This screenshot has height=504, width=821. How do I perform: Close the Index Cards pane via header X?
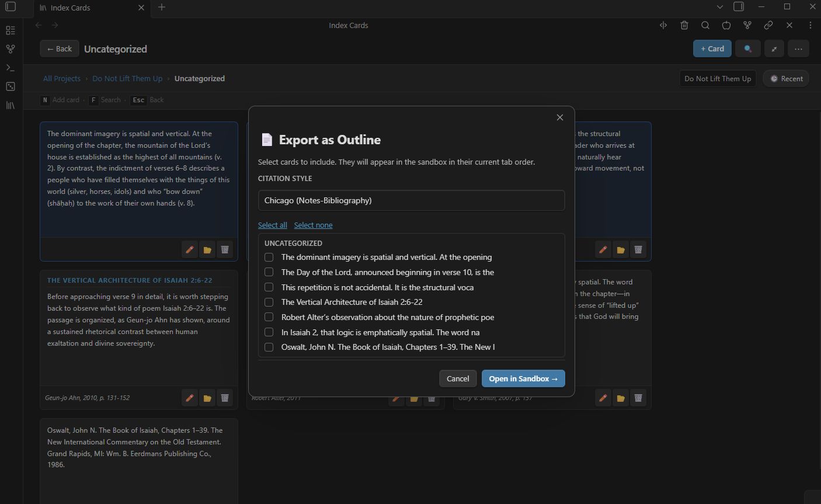[x=789, y=25]
